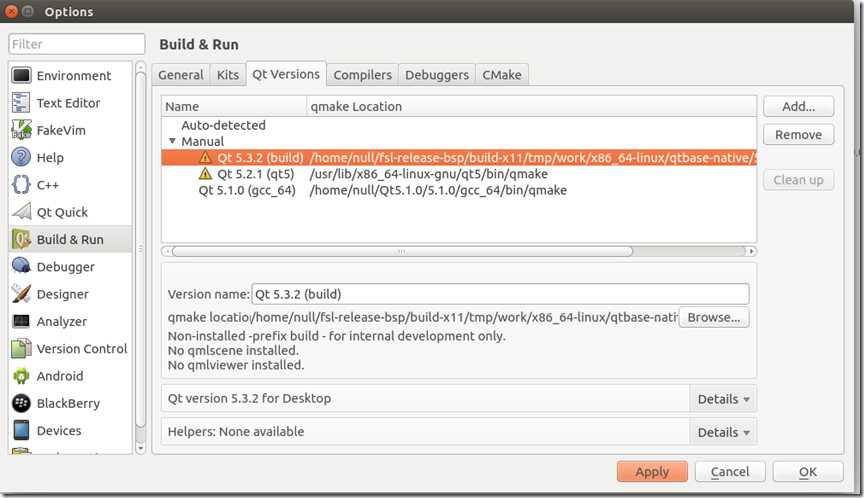Click the Build & Run icon
This screenshot has height=498, width=864.
pos(21,239)
